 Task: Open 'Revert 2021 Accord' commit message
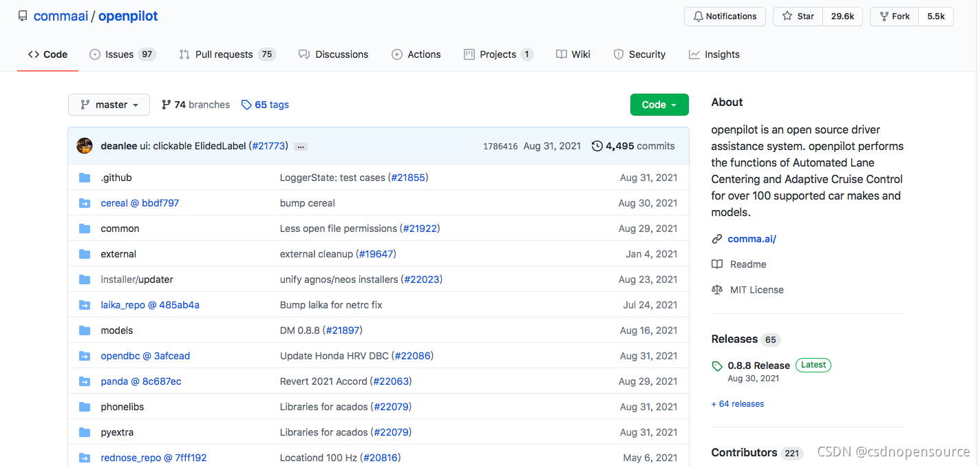[323, 381]
